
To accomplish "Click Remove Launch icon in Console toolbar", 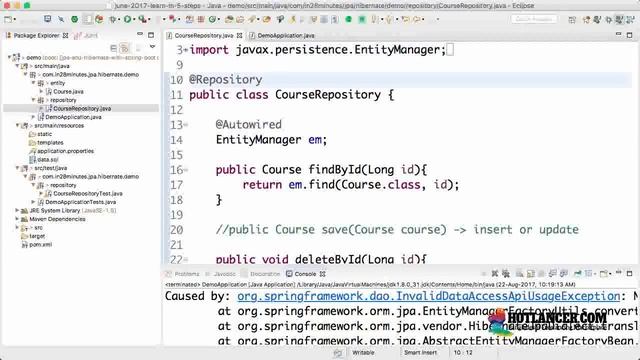I will tap(495, 273).
